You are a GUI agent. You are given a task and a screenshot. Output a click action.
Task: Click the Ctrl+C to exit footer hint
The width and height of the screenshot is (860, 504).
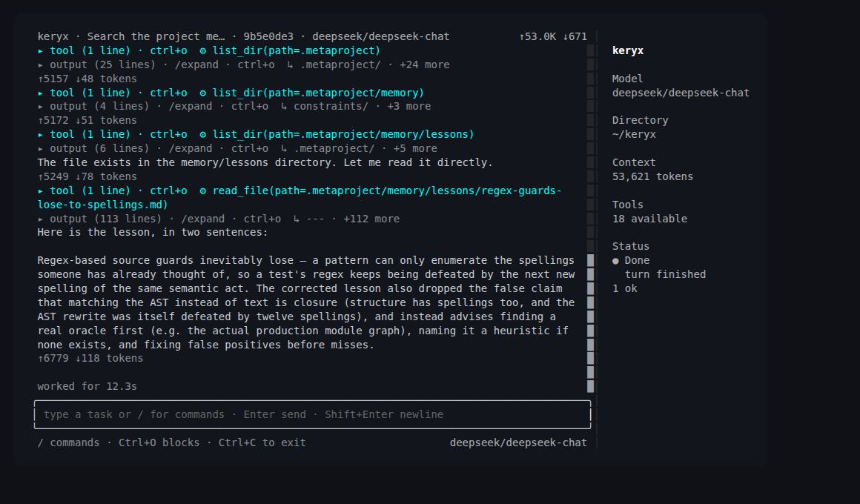[262, 442]
